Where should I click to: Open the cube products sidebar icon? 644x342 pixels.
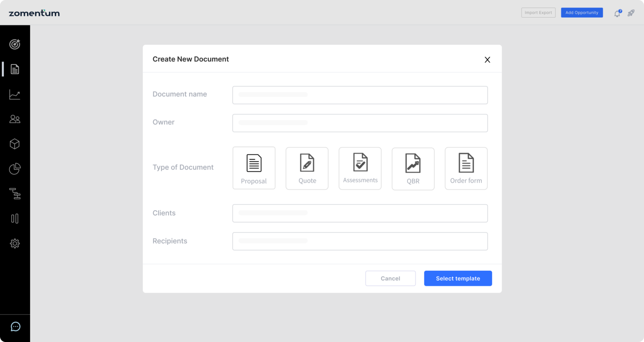click(15, 144)
